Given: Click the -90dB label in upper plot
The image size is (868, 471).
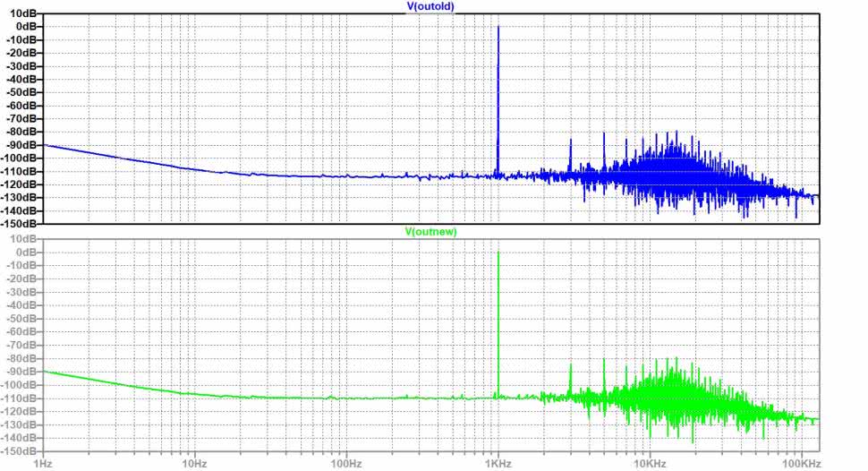Looking at the screenshot, I should [23, 144].
